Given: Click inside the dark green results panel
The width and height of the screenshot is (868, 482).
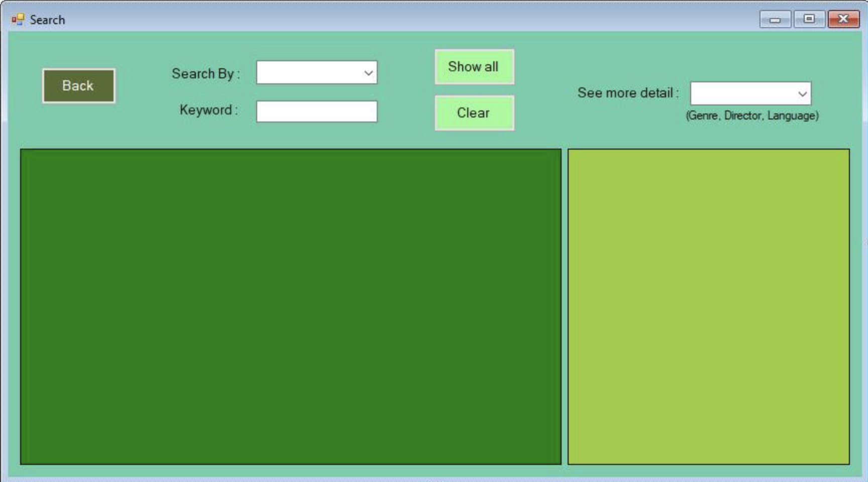Looking at the screenshot, I should 290,306.
